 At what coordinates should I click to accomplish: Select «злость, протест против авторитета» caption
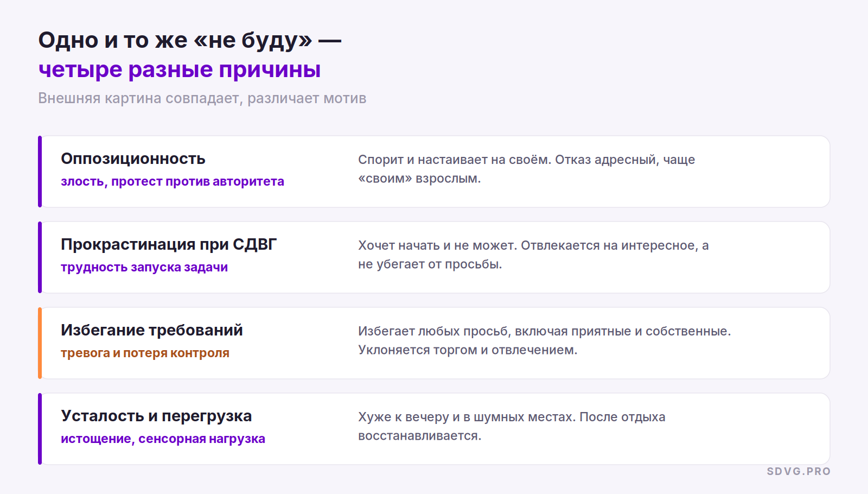(173, 181)
